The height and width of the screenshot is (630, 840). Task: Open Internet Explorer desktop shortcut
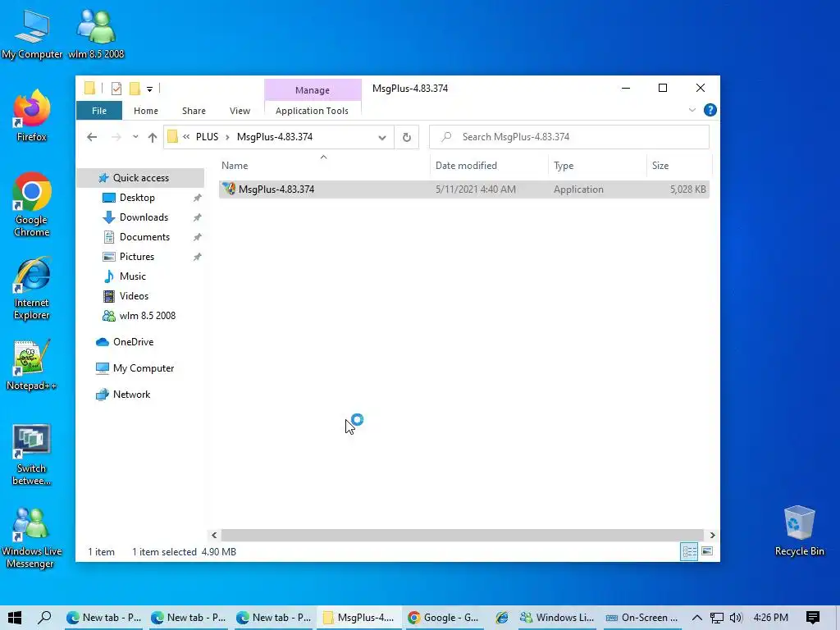[32, 288]
